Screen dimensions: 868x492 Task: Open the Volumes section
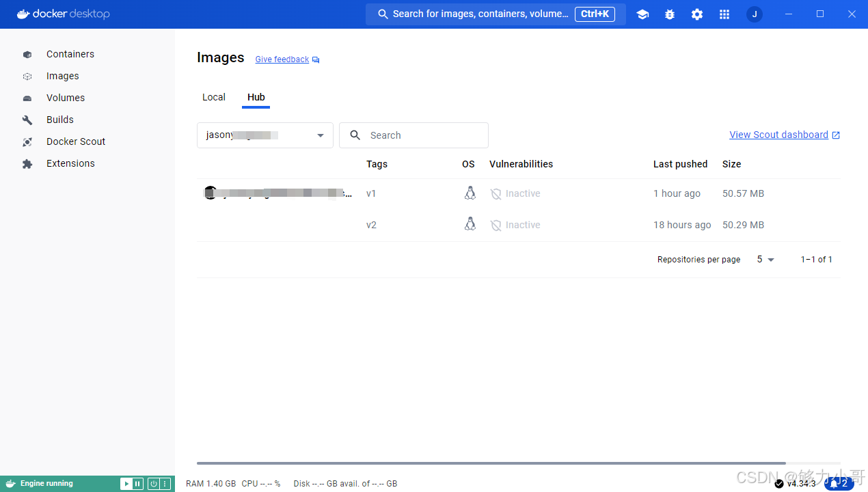[65, 98]
